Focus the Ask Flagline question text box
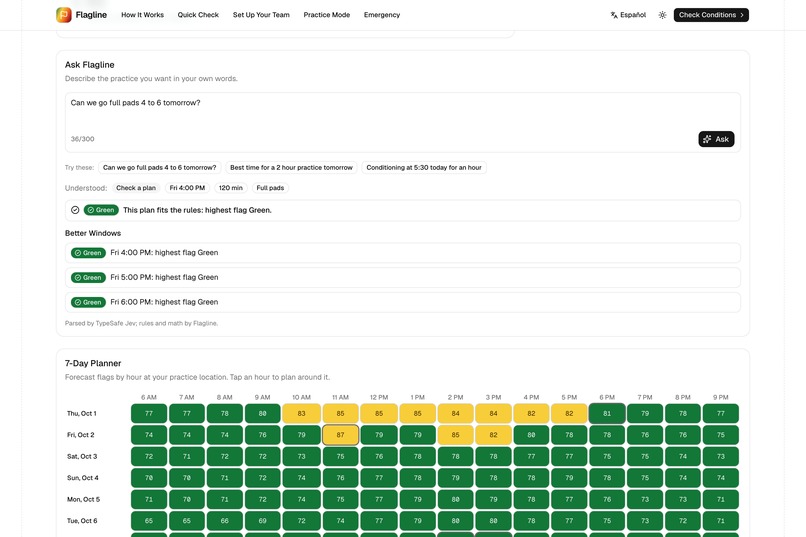806x537 pixels. 402,122
